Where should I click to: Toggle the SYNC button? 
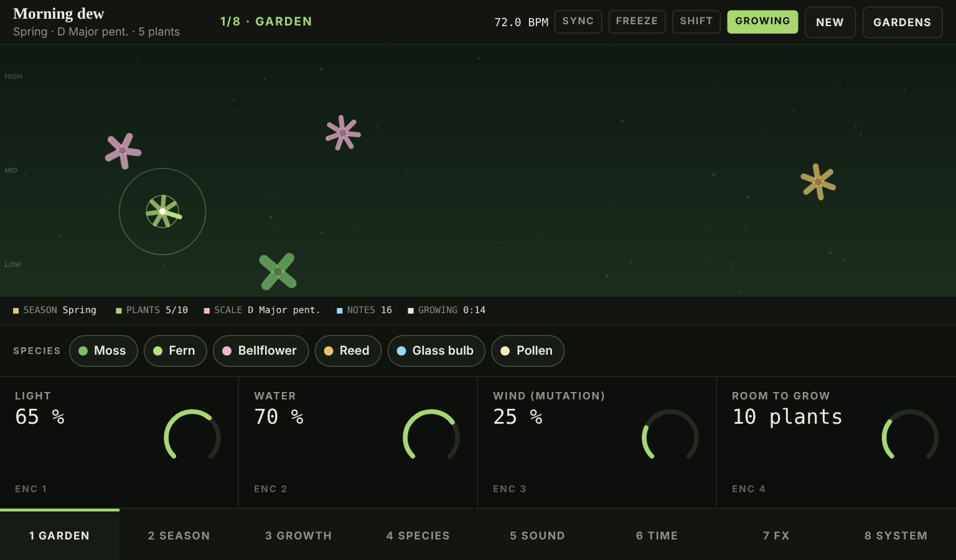(x=578, y=21)
